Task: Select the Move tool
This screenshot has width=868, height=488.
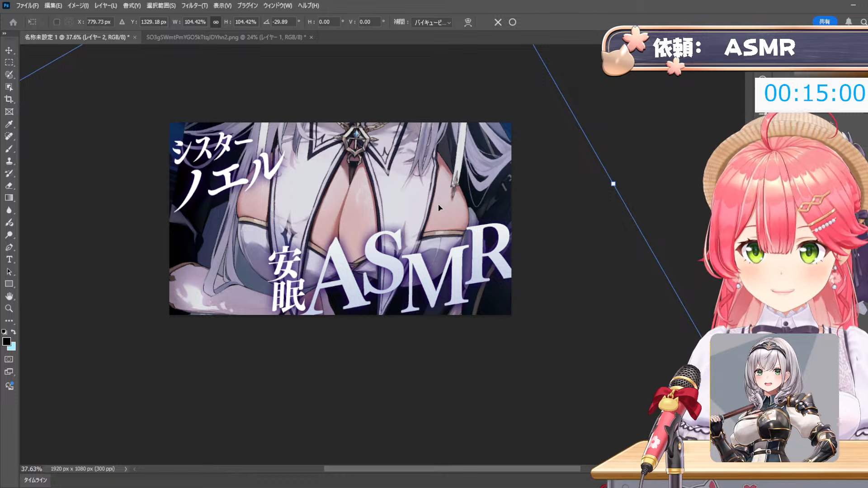Action: pos(9,50)
